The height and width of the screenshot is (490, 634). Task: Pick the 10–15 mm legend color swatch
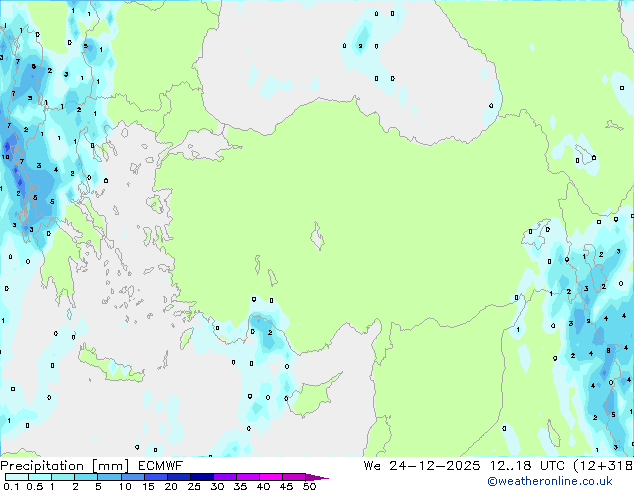pos(132,477)
